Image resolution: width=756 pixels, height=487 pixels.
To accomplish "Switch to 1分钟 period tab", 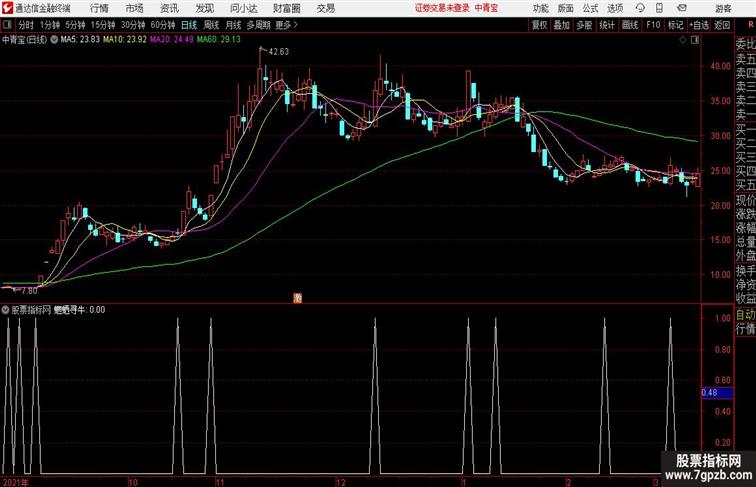I will click(x=49, y=25).
